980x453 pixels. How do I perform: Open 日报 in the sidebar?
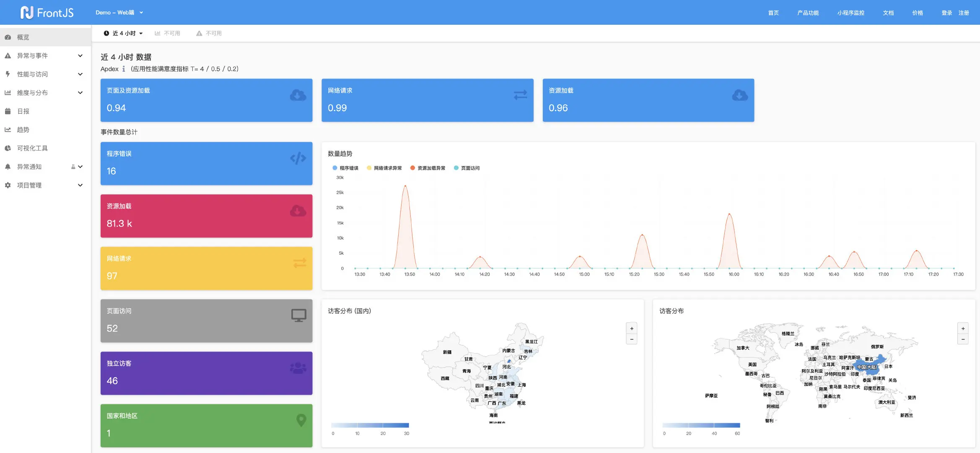click(x=23, y=111)
